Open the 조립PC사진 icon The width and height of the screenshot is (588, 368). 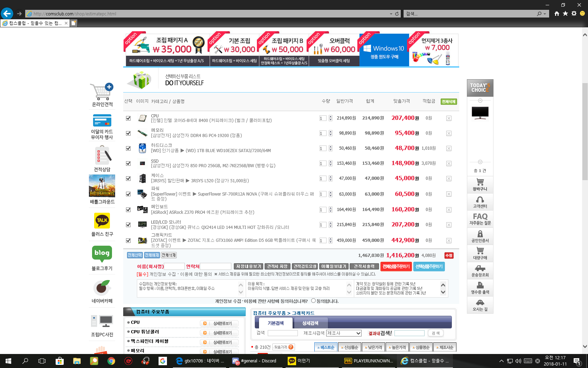pos(102,321)
